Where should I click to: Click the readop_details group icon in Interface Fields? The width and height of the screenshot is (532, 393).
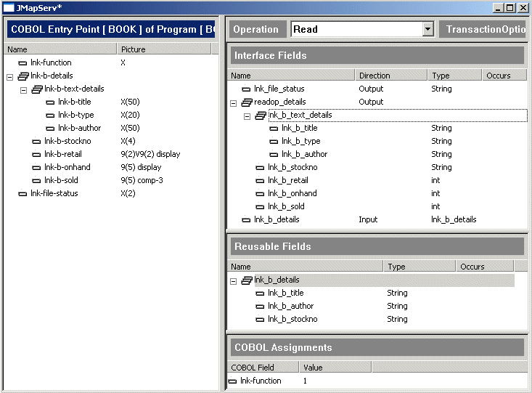(247, 102)
